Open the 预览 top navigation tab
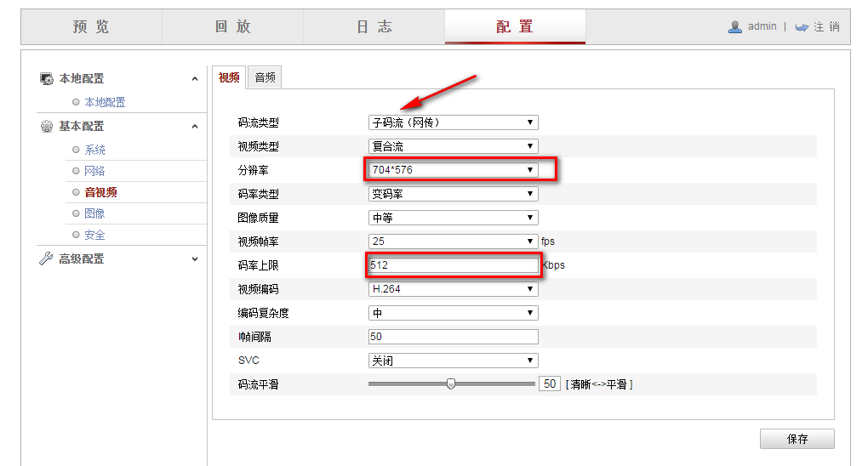This screenshot has height=466, width=868. 91,27
